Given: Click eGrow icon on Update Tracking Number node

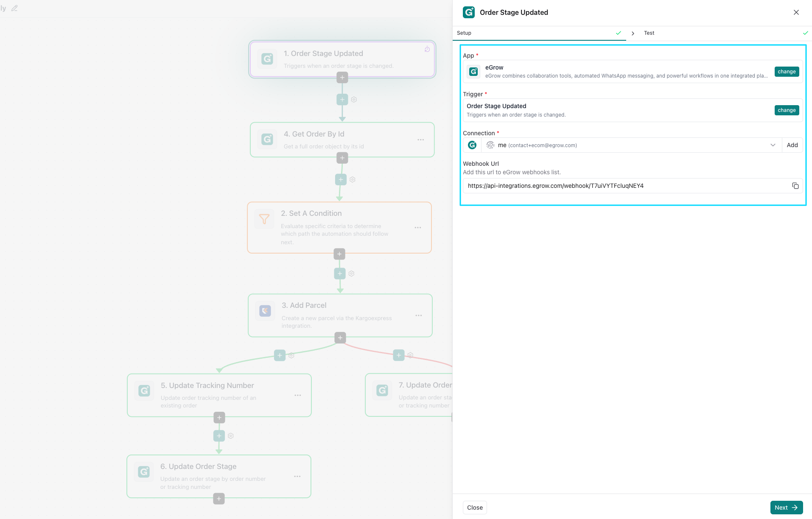Looking at the screenshot, I should pos(144,391).
